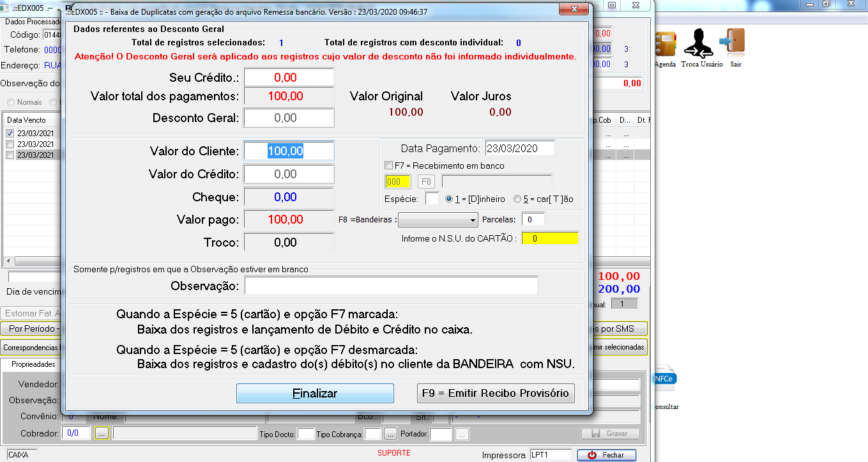The image size is (868, 462).
Task: Click the Observação text field
Action: (x=391, y=286)
